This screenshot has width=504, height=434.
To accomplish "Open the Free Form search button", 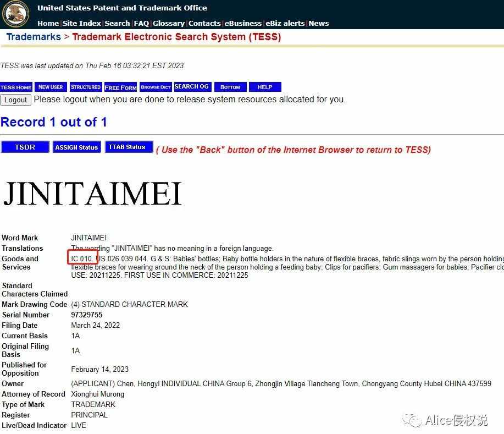I will [120, 87].
